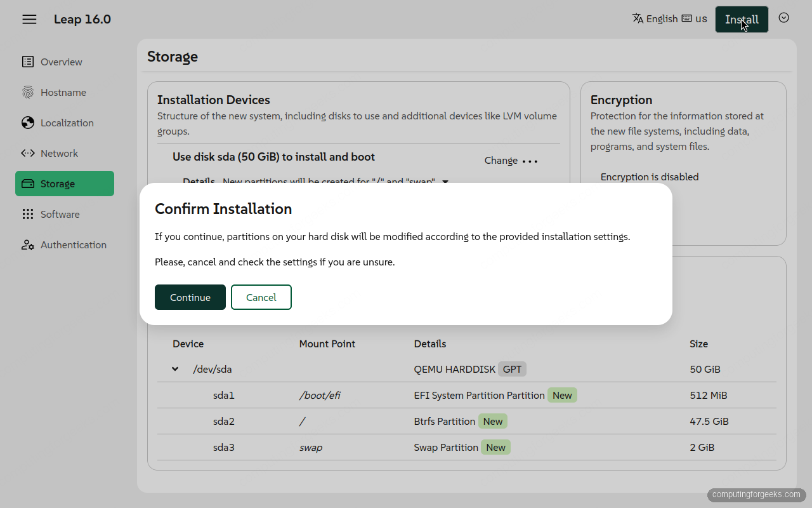This screenshot has height=508, width=812.
Task: Click the Authentication user icon
Action: pyautogui.click(x=28, y=244)
